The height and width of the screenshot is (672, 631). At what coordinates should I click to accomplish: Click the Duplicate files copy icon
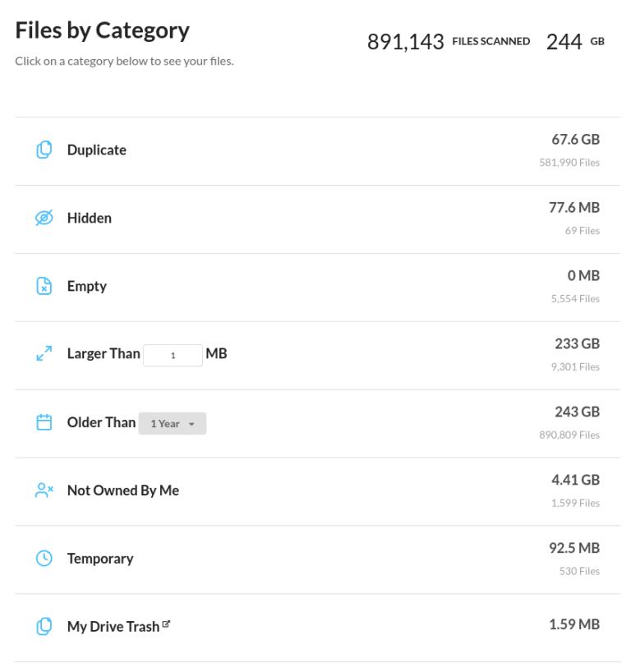point(44,150)
